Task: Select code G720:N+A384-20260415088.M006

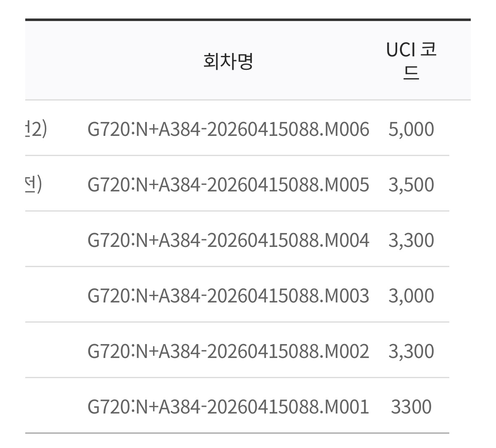Action: click(228, 129)
